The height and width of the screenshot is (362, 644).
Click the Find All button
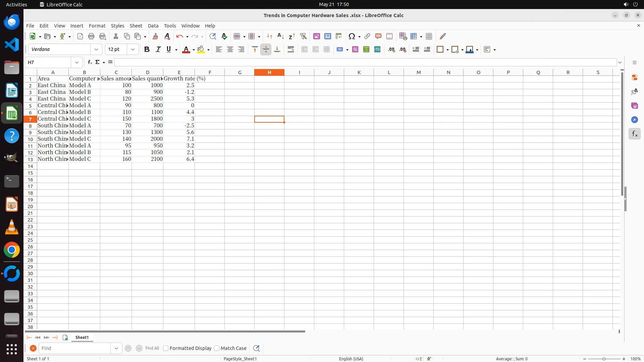pos(152,348)
